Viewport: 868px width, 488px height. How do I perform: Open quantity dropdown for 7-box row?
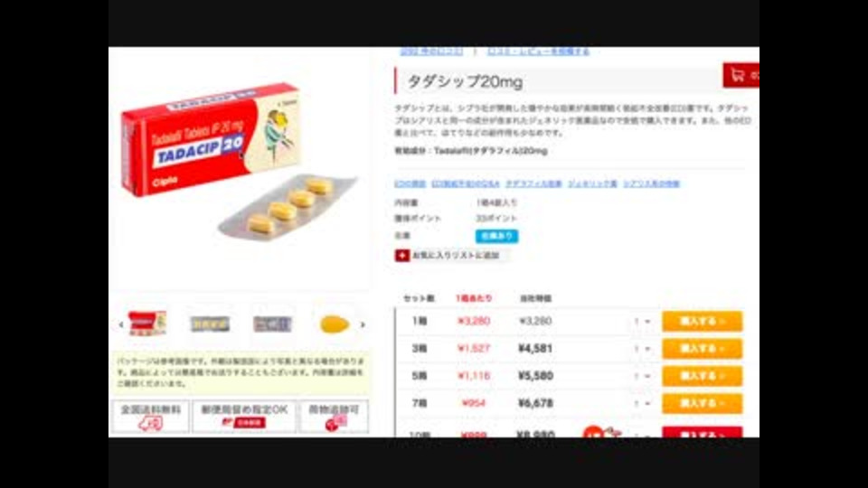click(x=642, y=403)
